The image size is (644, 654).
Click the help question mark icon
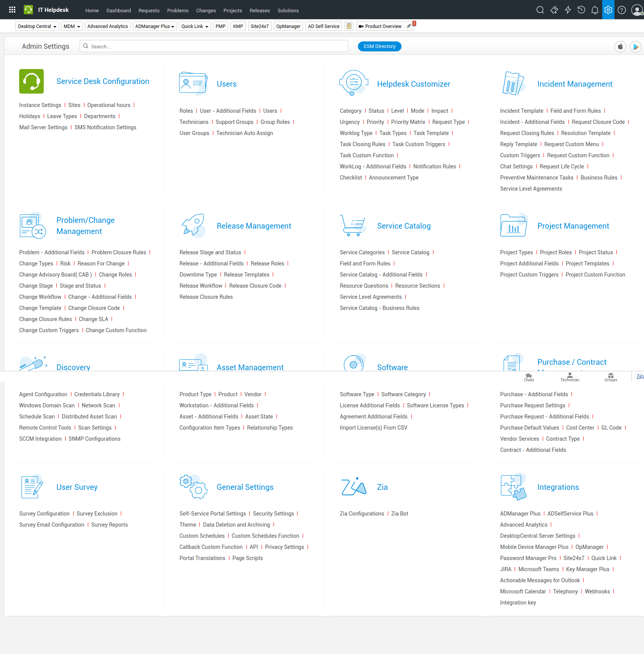(621, 10)
